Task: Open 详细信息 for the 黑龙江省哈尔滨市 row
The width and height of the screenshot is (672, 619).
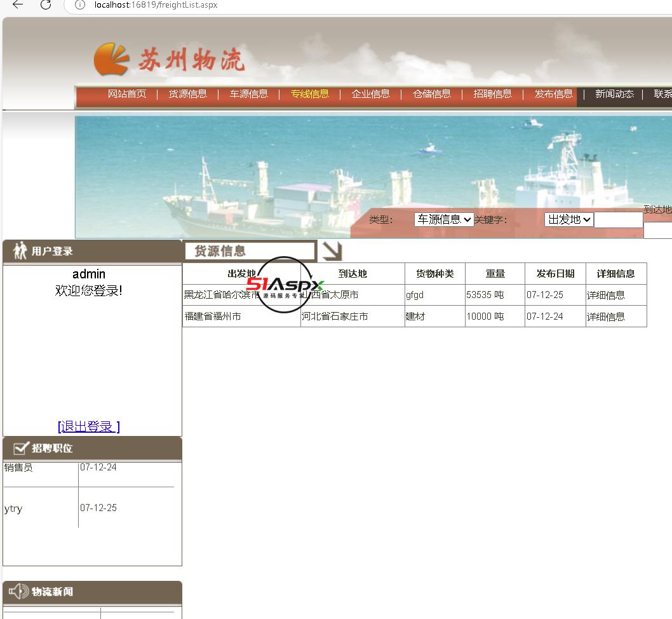Action: point(605,295)
